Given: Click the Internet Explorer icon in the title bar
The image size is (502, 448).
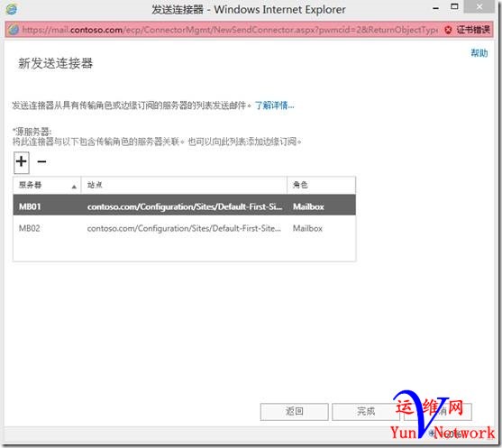Looking at the screenshot, I should click(12, 9).
